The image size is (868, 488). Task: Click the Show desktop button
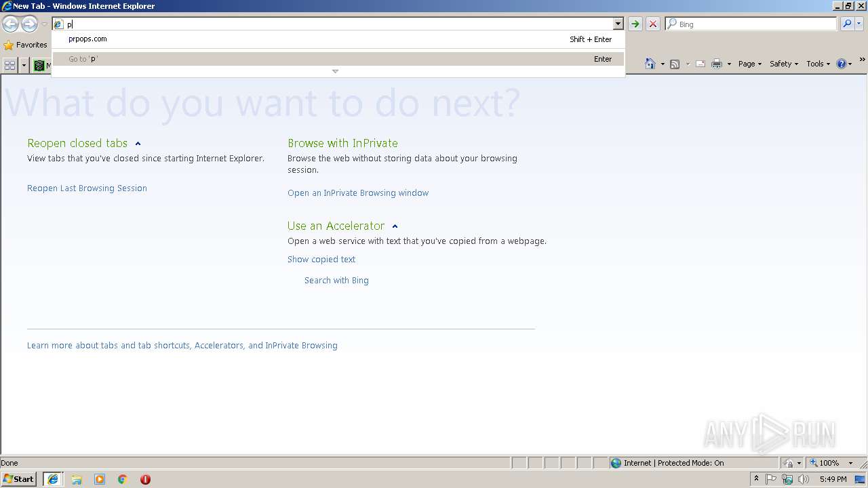861,479
